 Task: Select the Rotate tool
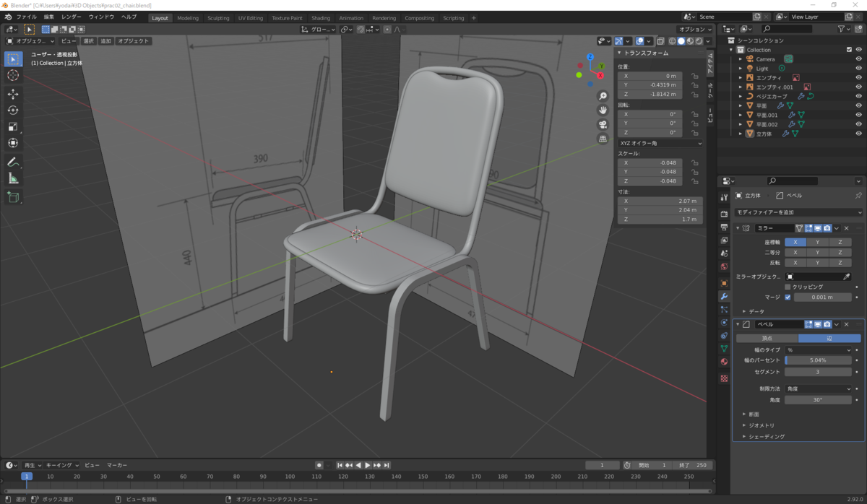click(x=13, y=110)
